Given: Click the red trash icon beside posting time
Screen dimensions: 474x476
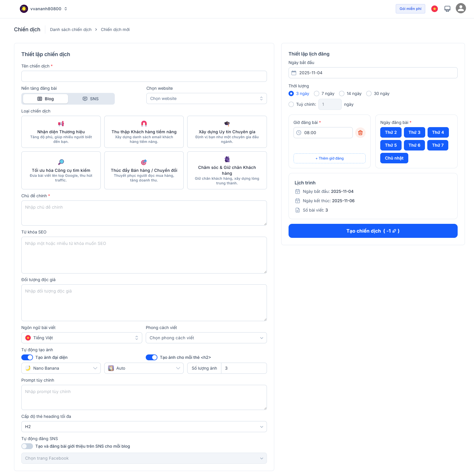Looking at the screenshot, I should pos(360,133).
